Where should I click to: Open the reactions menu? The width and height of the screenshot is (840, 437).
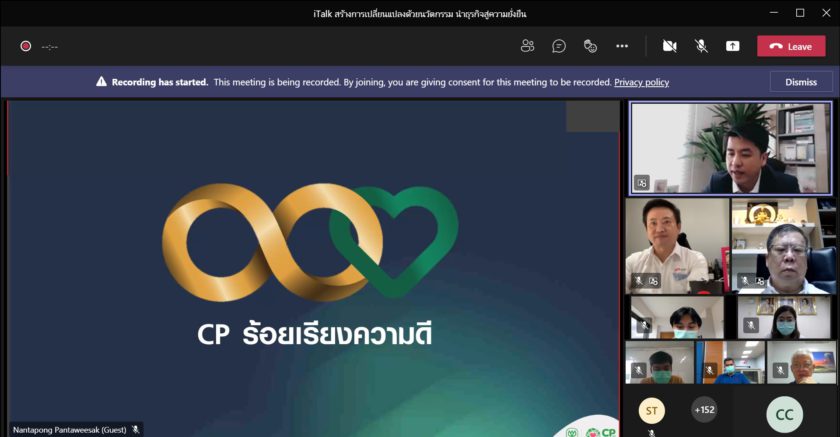point(590,46)
